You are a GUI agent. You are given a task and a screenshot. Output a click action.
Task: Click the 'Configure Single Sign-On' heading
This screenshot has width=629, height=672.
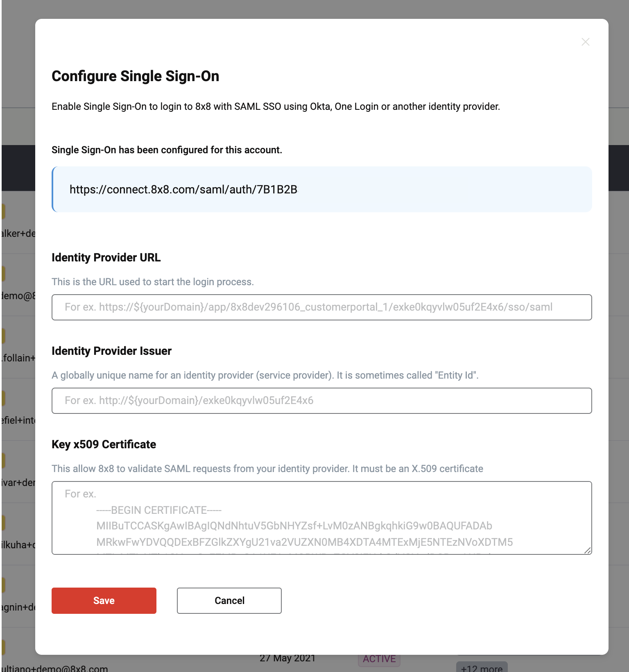135,76
